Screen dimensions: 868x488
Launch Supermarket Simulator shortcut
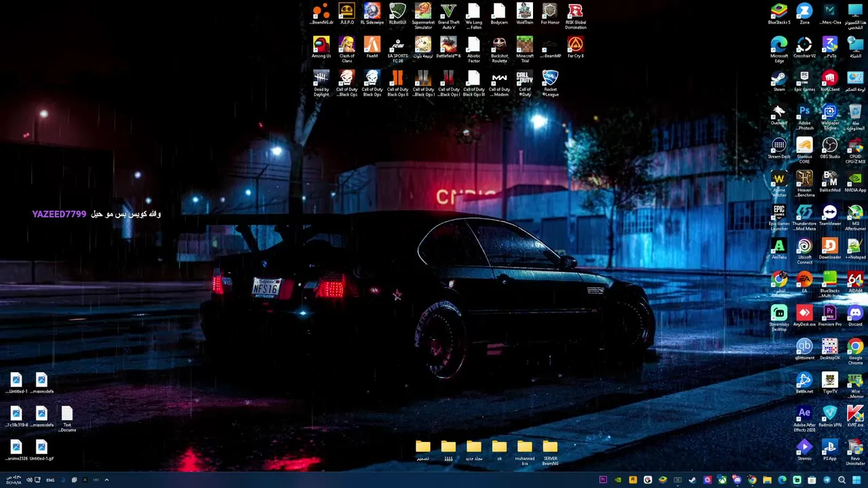pyautogui.click(x=423, y=16)
